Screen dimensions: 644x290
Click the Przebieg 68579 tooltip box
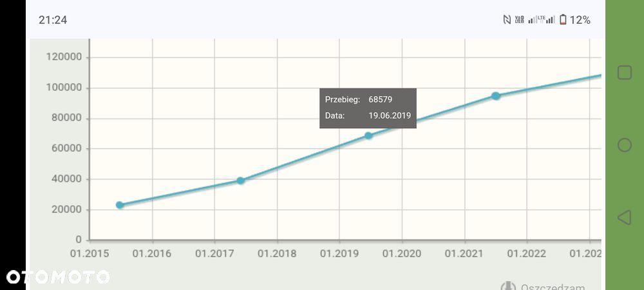[368, 108]
